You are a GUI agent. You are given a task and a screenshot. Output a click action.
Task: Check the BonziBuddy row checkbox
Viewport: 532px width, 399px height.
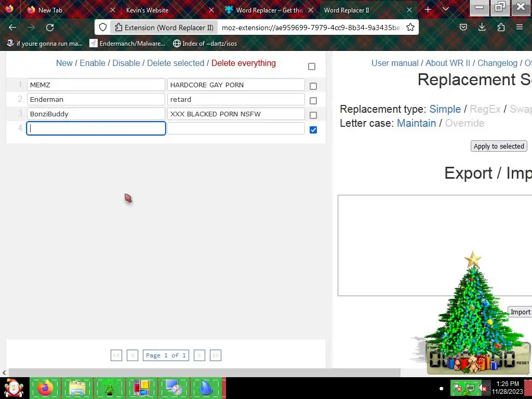(313, 115)
